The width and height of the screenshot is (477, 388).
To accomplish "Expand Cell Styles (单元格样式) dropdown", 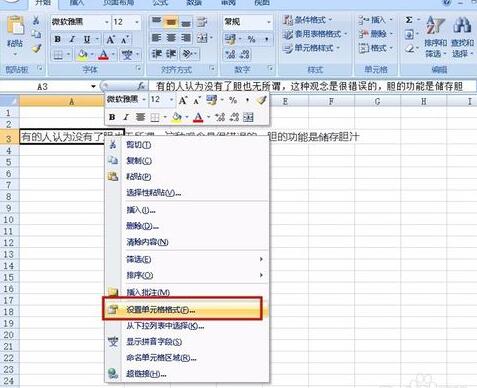I will click(x=311, y=48).
